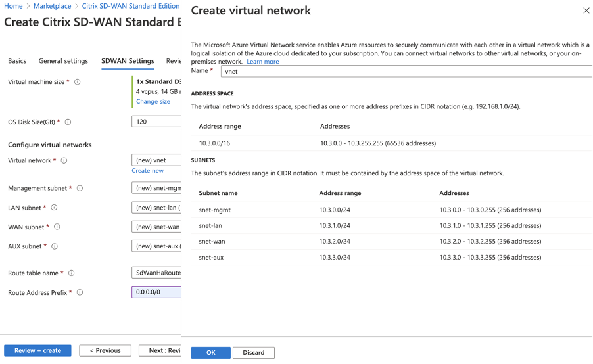The width and height of the screenshot is (593, 364).
Task: Open Virtual machine size info icon
Action: (77, 82)
